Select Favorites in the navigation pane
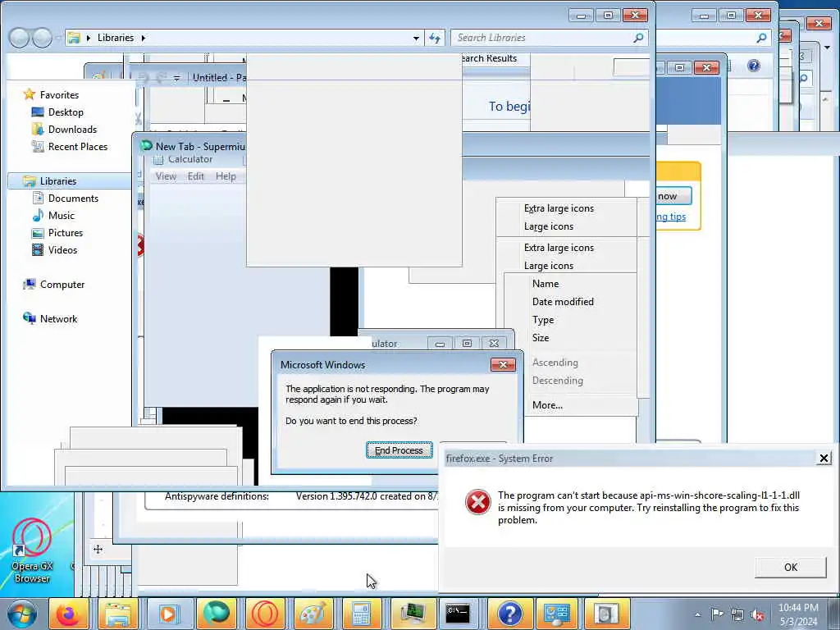This screenshot has height=630, width=840. point(59,95)
